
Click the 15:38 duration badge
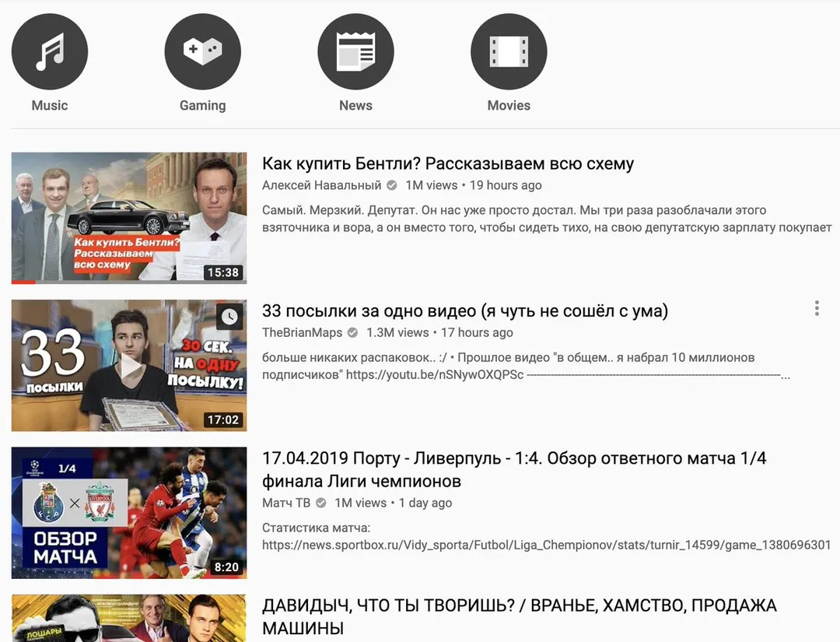click(x=223, y=272)
